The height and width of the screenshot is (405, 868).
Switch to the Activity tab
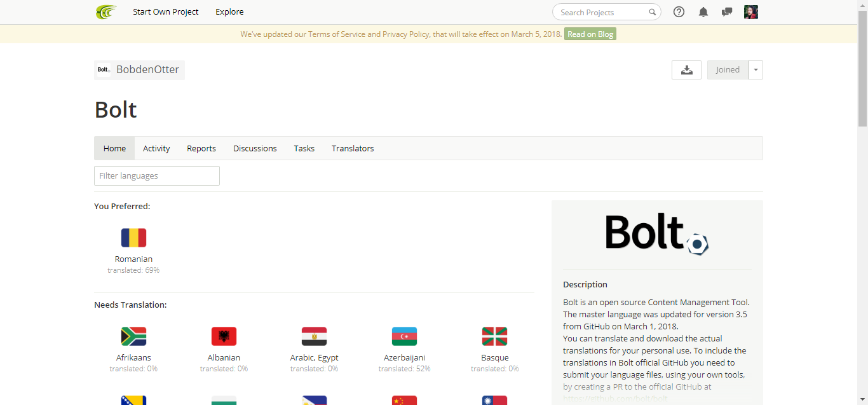click(156, 148)
